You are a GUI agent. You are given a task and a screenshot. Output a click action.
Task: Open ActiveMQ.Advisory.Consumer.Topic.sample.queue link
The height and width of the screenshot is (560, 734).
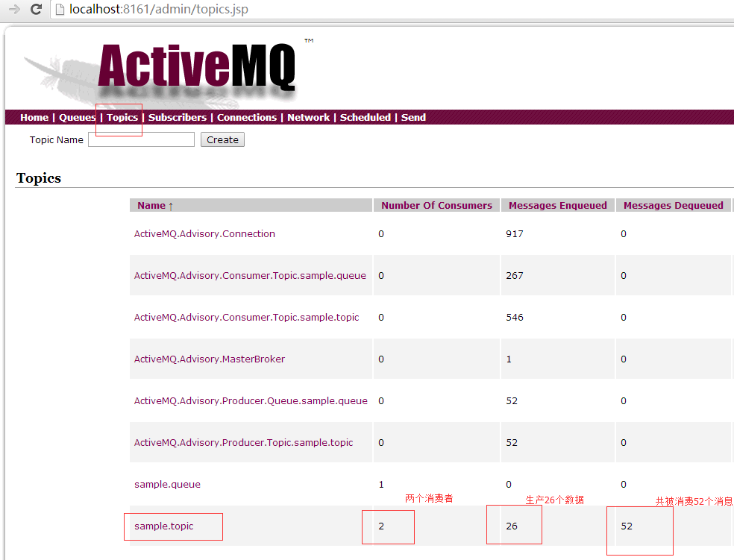(250, 276)
